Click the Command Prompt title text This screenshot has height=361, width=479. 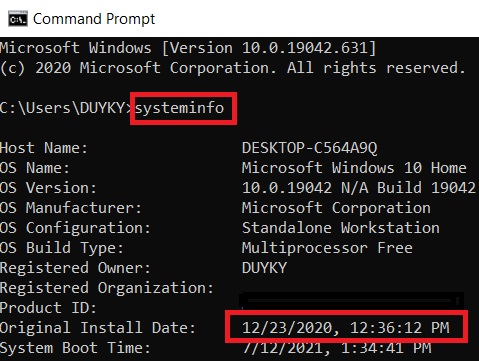pos(94,19)
